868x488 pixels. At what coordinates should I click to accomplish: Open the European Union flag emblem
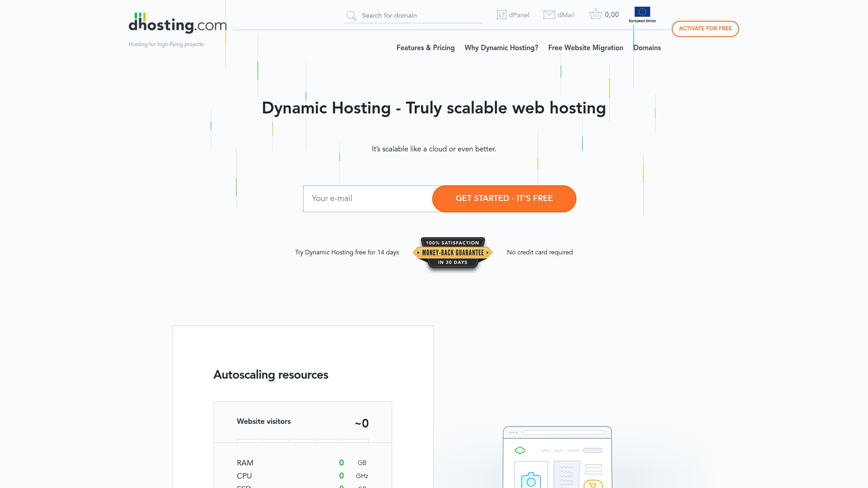tap(642, 12)
